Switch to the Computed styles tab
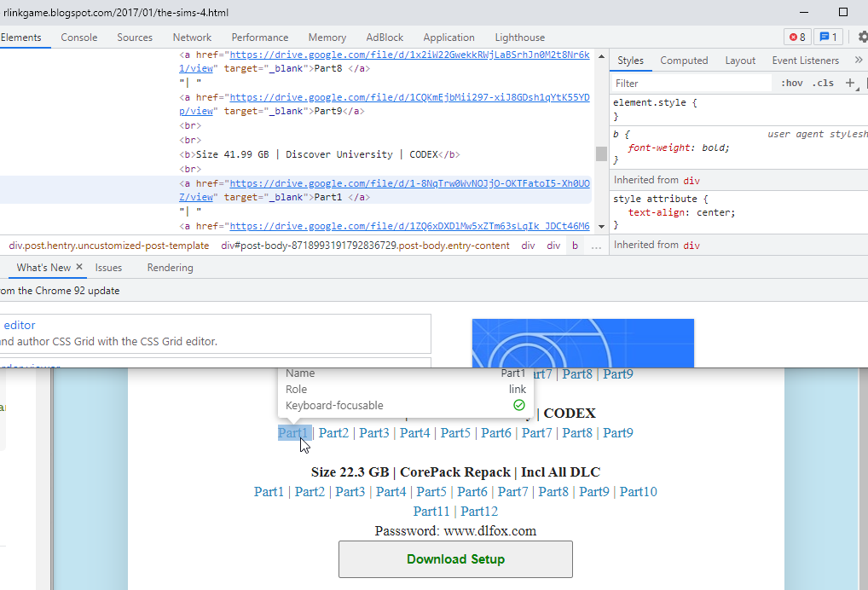The width and height of the screenshot is (868, 590). coord(684,61)
